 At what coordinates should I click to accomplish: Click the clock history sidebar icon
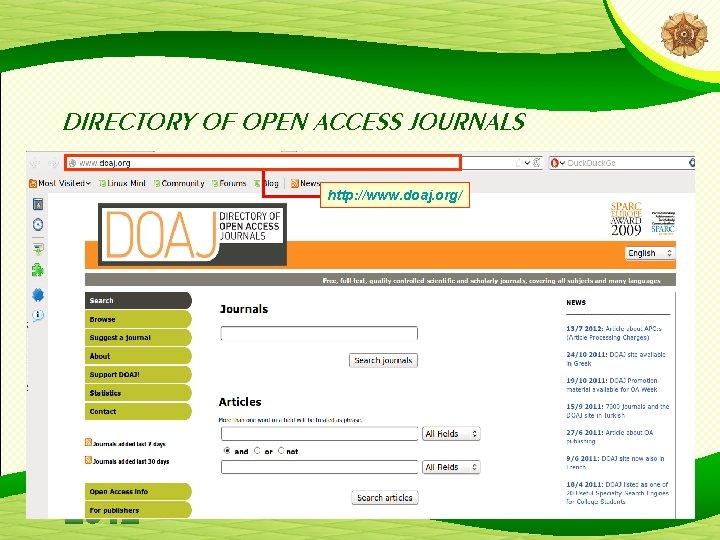38,225
